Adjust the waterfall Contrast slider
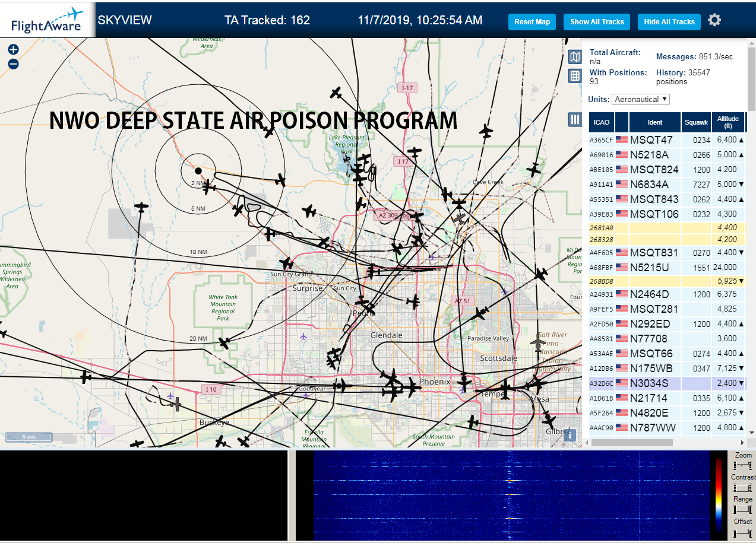The height and width of the screenshot is (543, 756). tap(742, 488)
